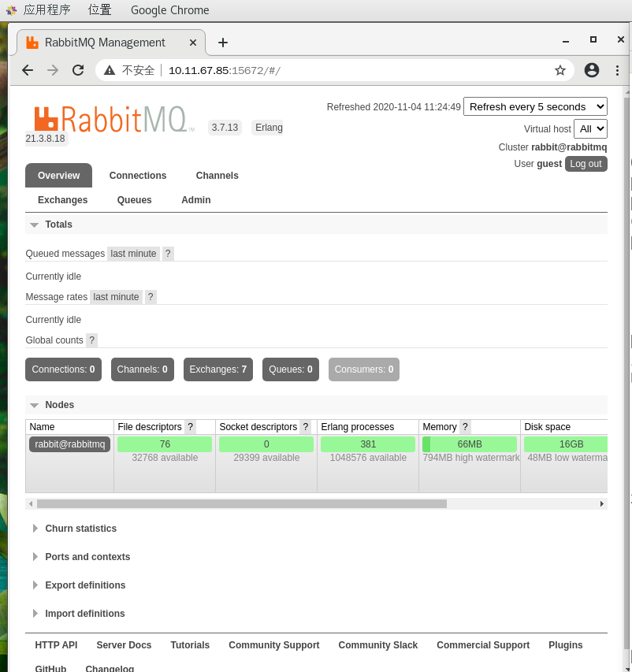Open the Community Support link
This screenshot has height=672, width=632.
pos(274,645)
